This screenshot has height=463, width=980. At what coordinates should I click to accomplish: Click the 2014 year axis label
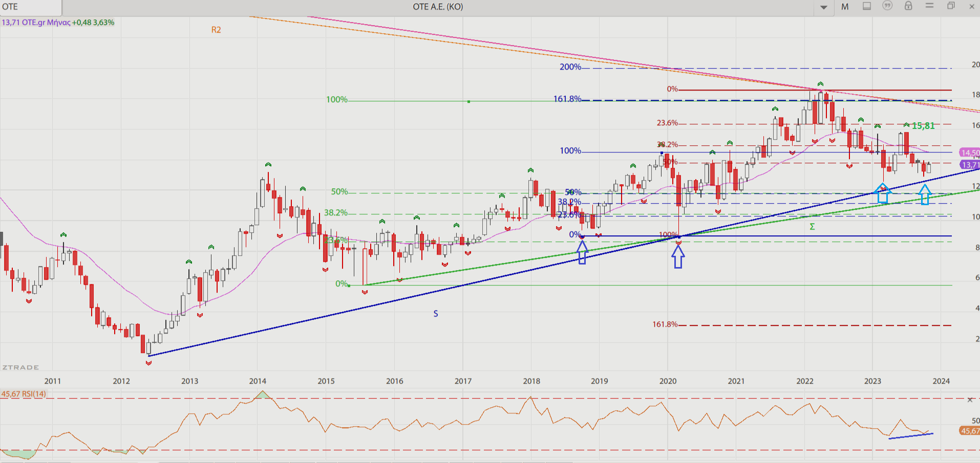[x=258, y=381]
